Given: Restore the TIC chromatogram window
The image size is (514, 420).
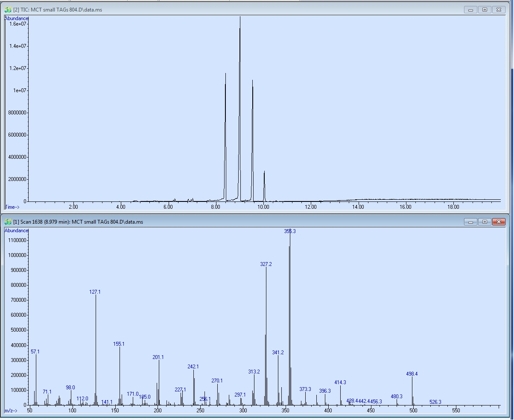Looking at the screenshot, I should [485, 9].
